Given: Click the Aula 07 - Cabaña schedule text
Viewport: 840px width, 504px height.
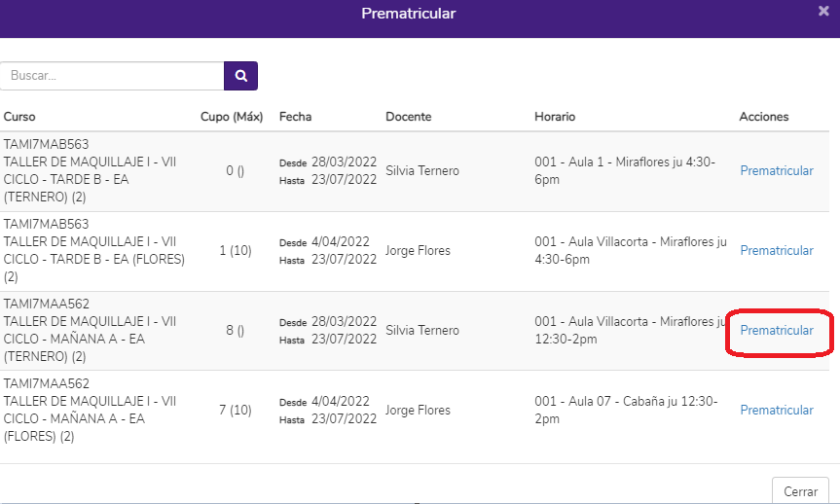Looking at the screenshot, I should (x=626, y=411).
